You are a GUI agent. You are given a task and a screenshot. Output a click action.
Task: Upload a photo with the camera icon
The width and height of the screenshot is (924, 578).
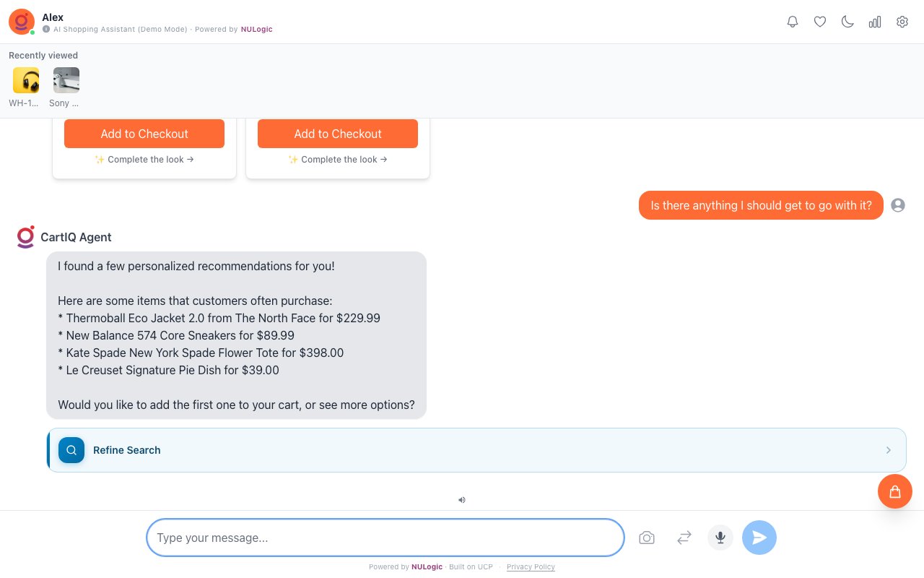point(647,538)
